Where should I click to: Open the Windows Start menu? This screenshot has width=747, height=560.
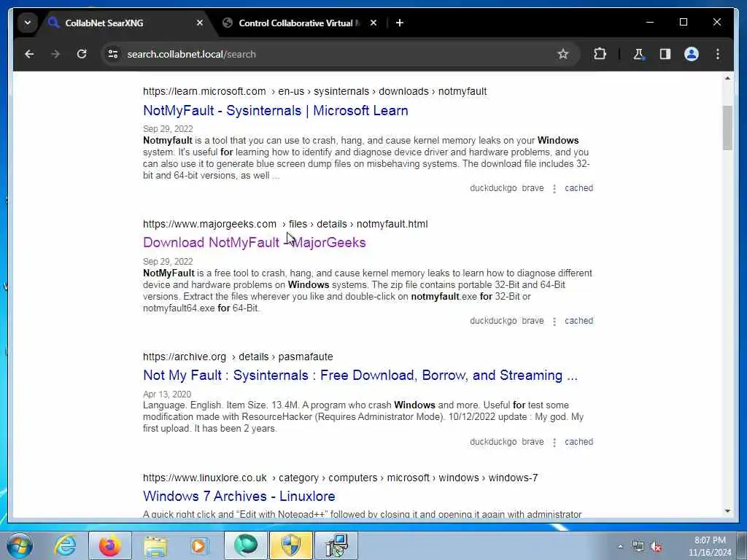[20, 545]
